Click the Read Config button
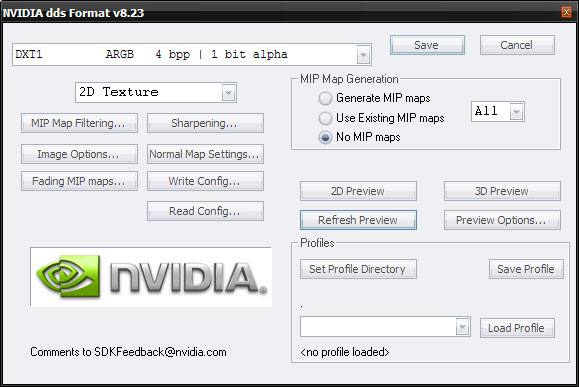Screen dimensions: 579x387 pyautogui.click(x=205, y=211)
